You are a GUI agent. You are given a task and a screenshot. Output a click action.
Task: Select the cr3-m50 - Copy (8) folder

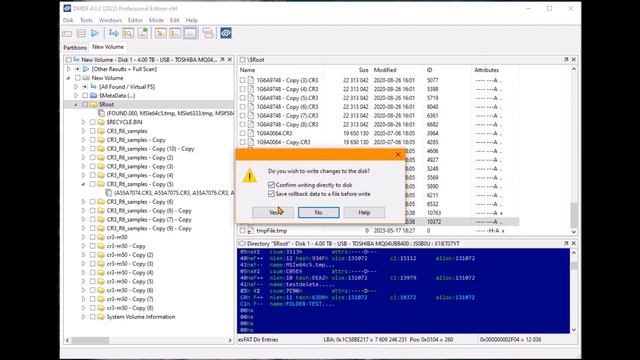(130, 308)
